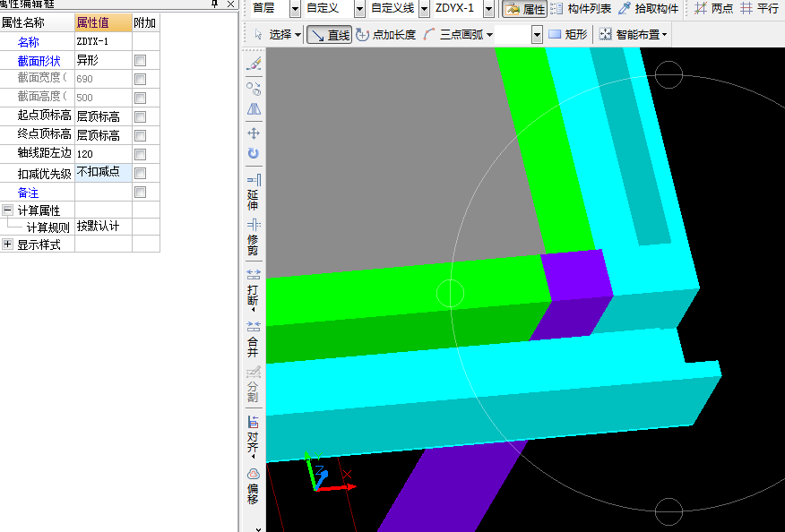Click the 扣减优先级 value cell
The height and width of the screenshot is (532, 785).
tap(104, 173)
